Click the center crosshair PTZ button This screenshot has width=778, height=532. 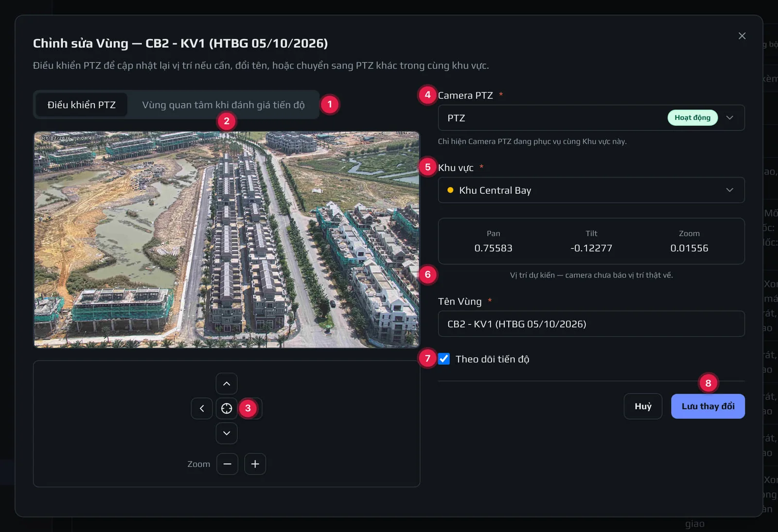tap(227, 409)
